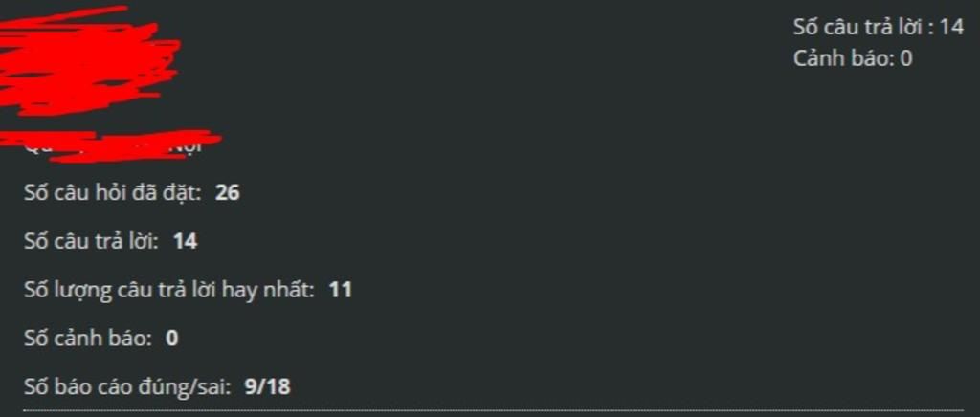
Task: Select the top-right "Cảnh báo: 0" counter
Action: coord(853,58)
